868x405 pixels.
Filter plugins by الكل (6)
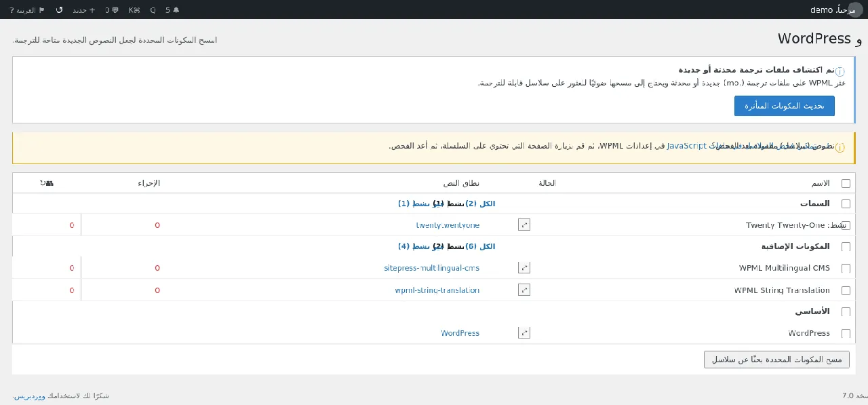480,246
